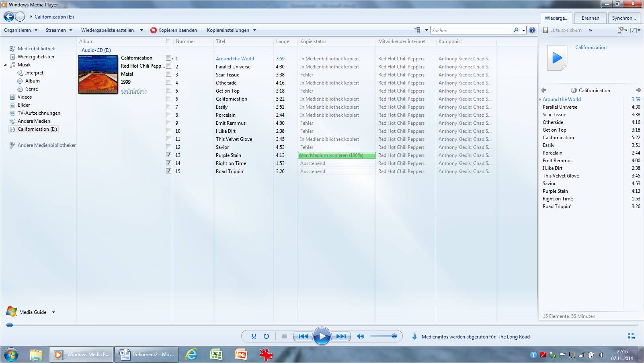Screen dimensions: 644x363
Task: Open the Kopiereinstellungen dropdown menu
Action: coord(231,30)
